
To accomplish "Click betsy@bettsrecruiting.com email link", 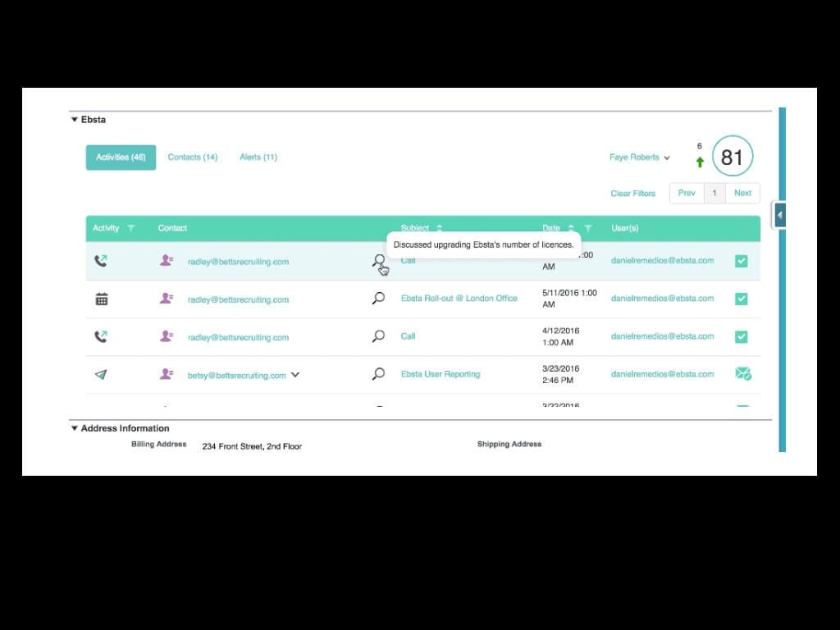I will [x=236, y=376].
